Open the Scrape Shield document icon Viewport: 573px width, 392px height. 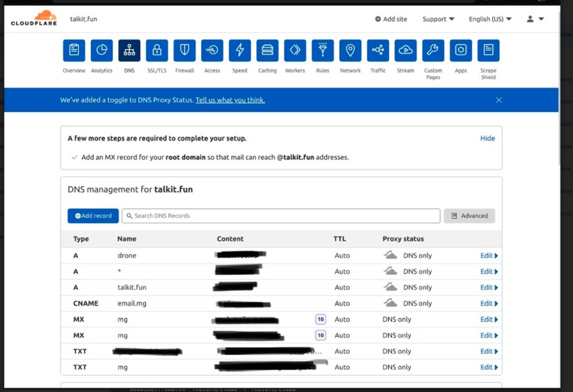pos(488,50)
